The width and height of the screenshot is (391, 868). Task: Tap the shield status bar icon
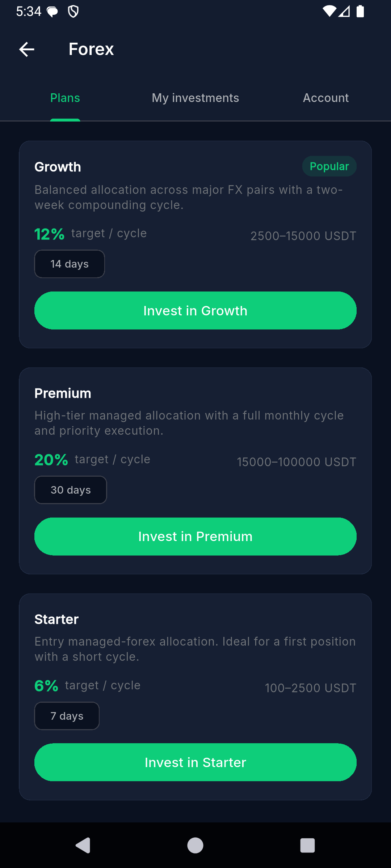pos(73,12)
